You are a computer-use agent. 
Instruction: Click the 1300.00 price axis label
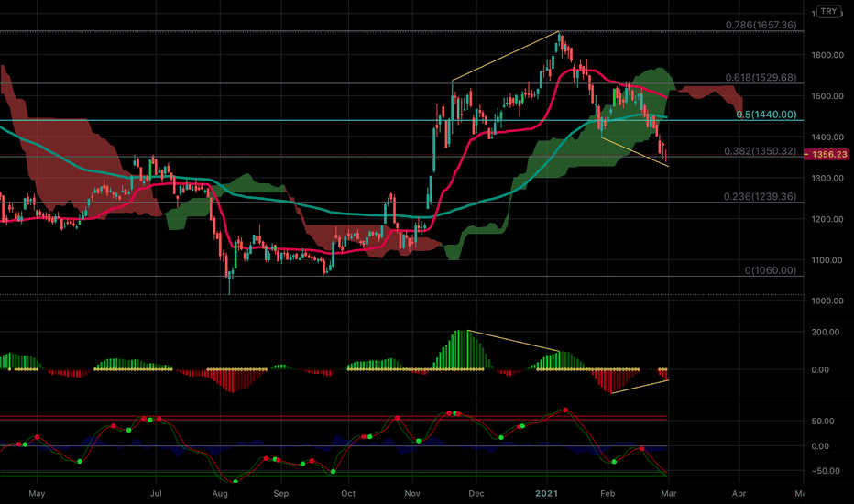[x=827, y=178]
